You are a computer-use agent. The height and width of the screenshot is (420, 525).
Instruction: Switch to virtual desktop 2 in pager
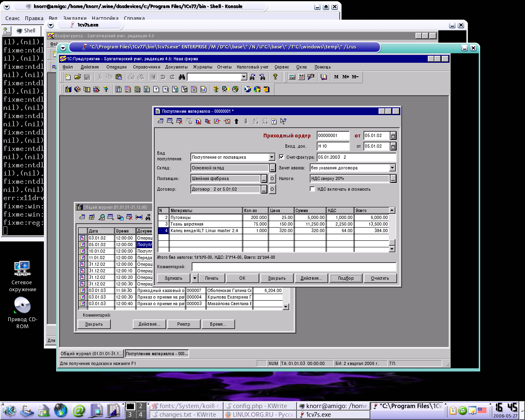(140, 406)
